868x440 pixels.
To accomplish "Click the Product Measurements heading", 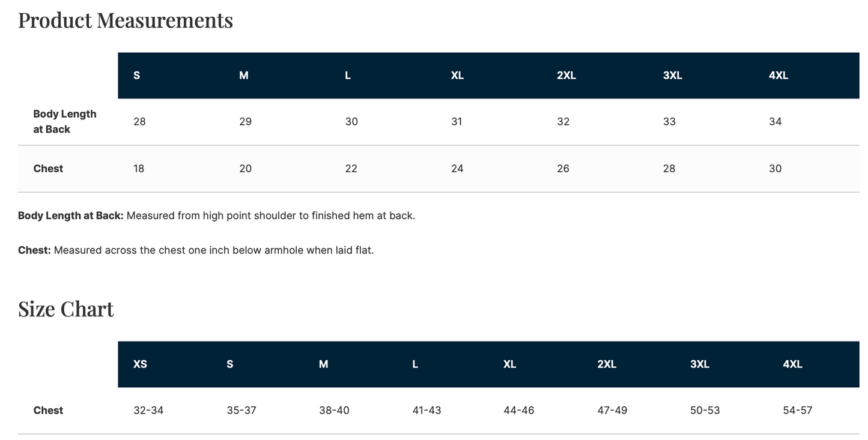I will (x=126, y=20).
